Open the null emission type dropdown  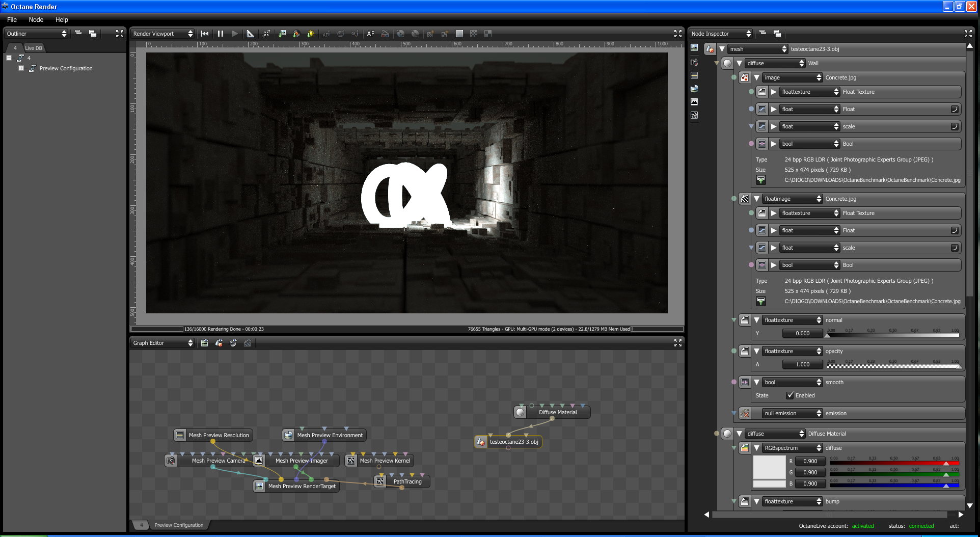[x=792, y=413]
